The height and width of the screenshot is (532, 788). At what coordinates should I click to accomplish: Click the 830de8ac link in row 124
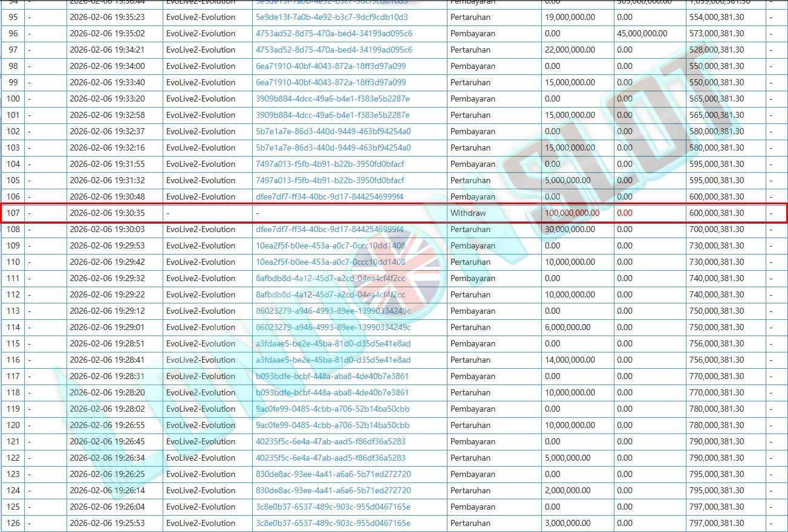point(333,491)
